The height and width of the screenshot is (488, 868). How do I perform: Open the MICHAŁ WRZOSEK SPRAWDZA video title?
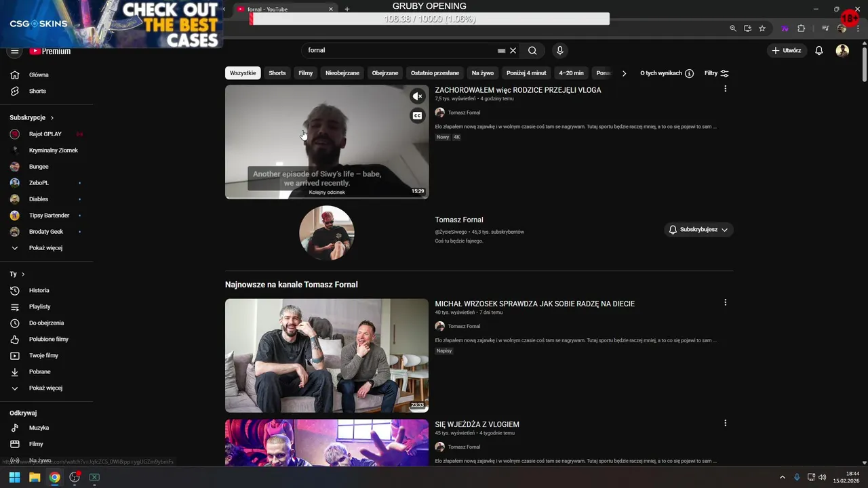click(x=535, y=304)
